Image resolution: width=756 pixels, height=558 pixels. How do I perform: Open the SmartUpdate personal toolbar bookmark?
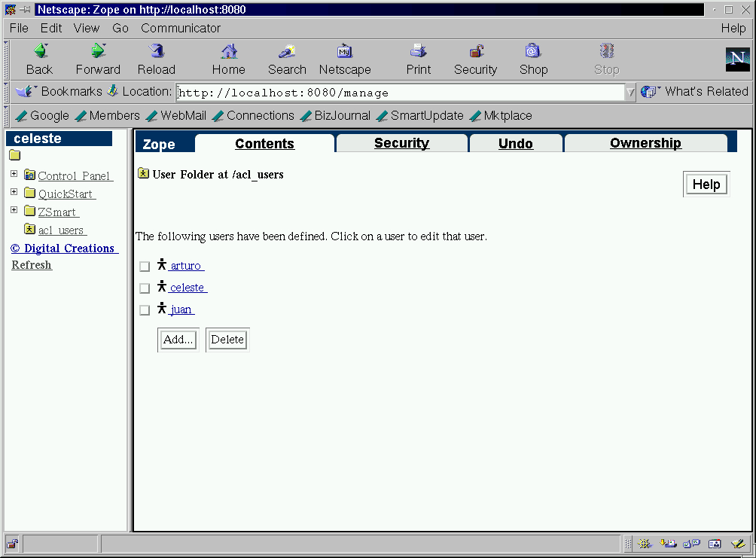click(x=419, y=116)
